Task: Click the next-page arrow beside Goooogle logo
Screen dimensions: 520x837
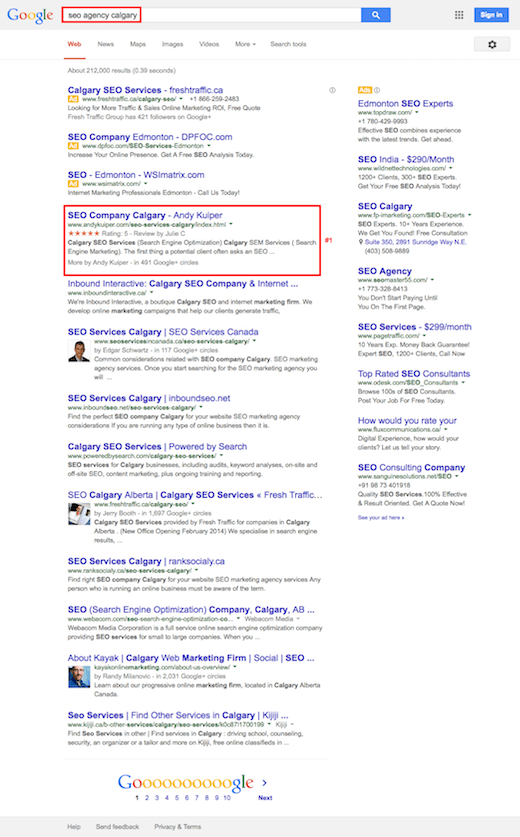Action: pos(264,783)
